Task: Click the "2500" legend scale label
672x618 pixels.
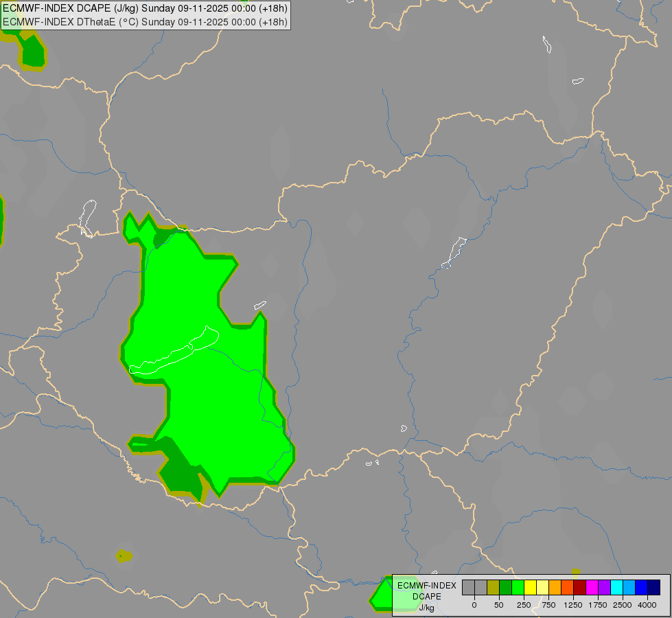Action: coord(623,605)
